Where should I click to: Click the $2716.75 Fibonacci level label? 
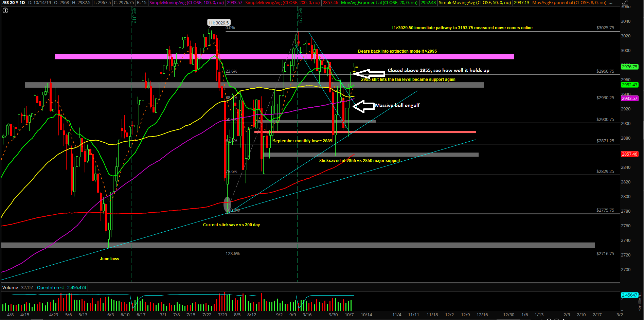605,254
